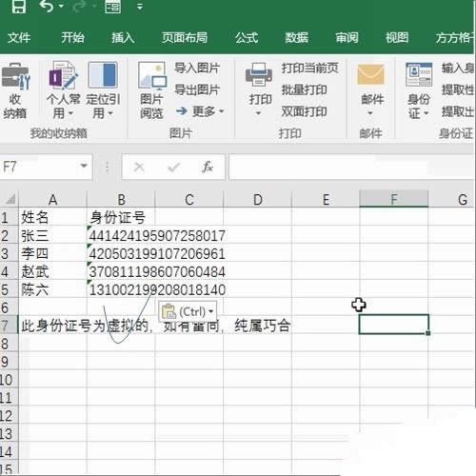Screen dimensions: 476x476
Task: Open the paste options (Ctrl) button
Action: click(188, 311)
